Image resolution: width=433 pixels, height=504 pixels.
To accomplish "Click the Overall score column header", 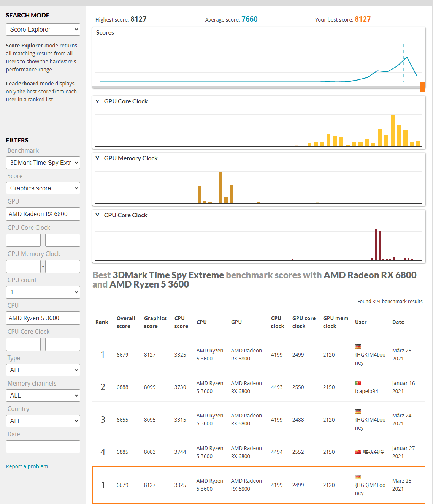I will tap(126, 322).
